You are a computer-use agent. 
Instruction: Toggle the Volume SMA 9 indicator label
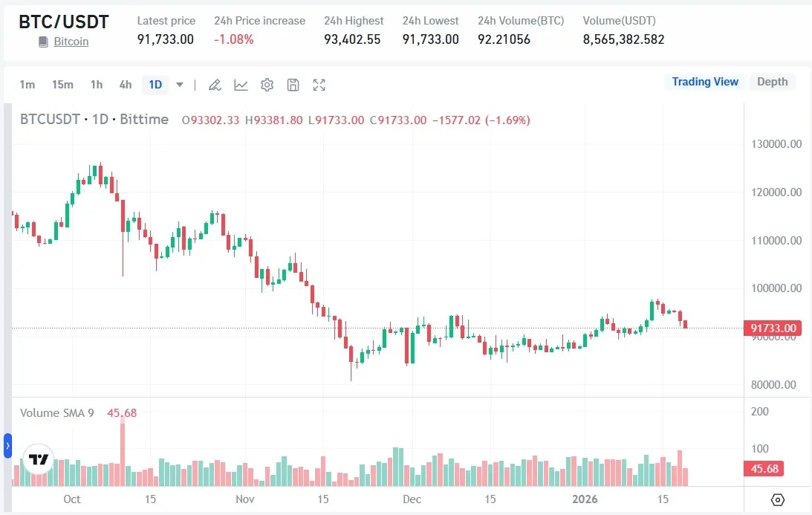(x=56, y=412)
